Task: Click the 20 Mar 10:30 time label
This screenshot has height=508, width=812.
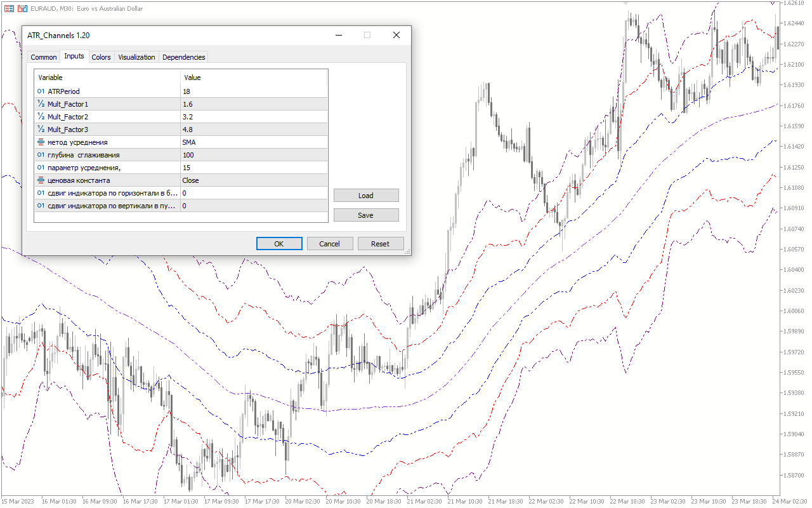Action: point(344,501)
